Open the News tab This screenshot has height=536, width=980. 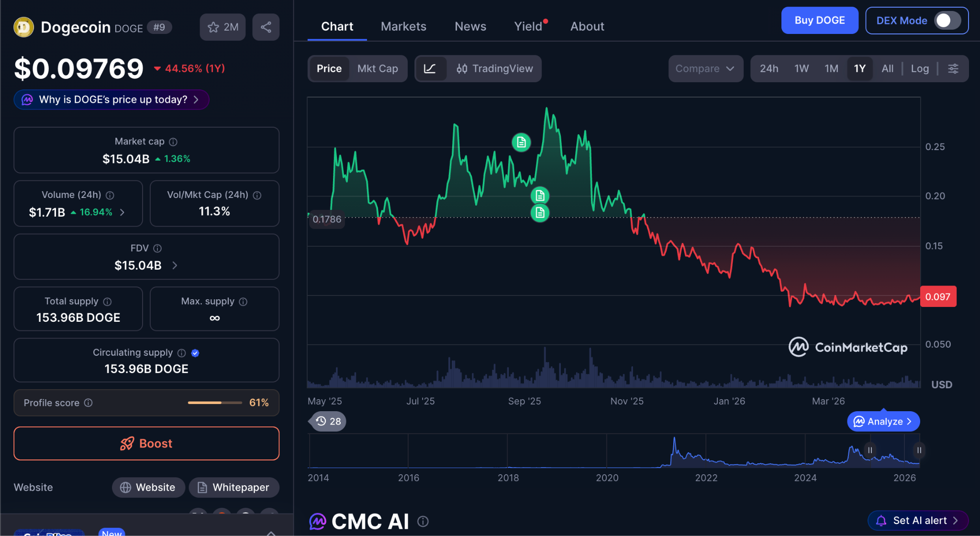click(x=470, y=27)
